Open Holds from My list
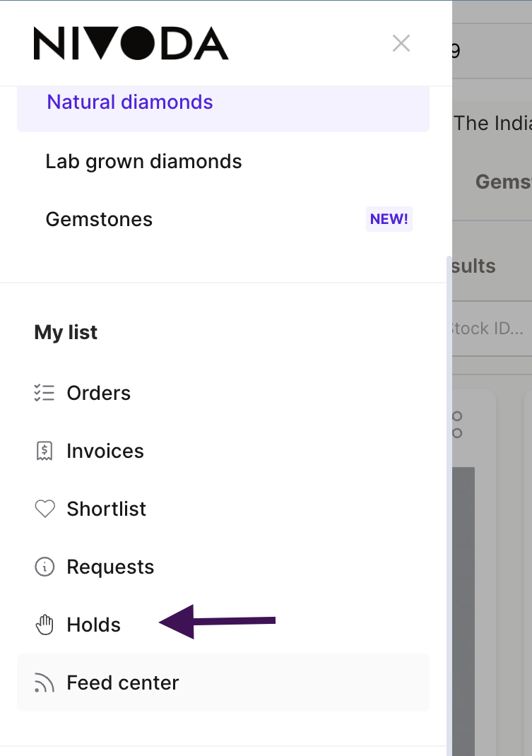 (223, 625)
